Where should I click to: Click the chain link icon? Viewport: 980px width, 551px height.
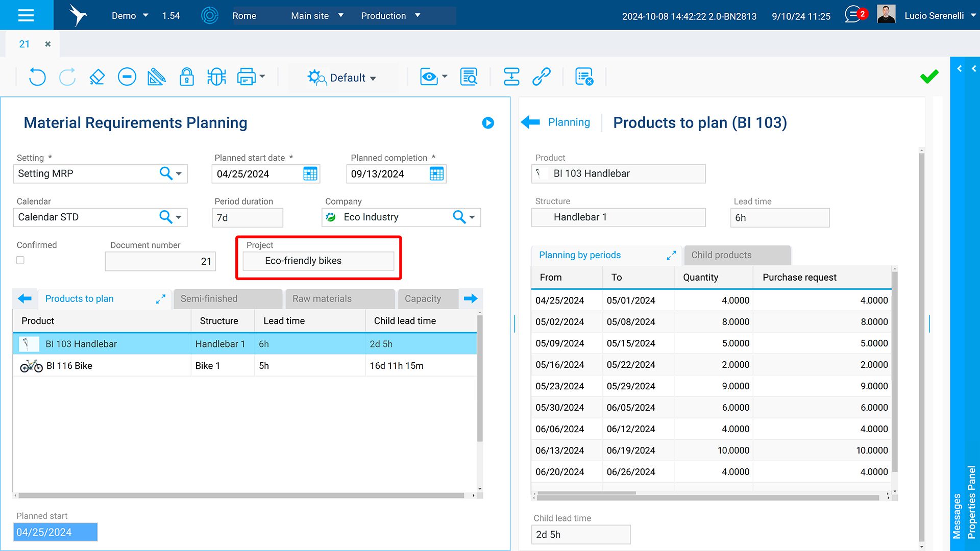pyautogui.click(x=541, y=78)
